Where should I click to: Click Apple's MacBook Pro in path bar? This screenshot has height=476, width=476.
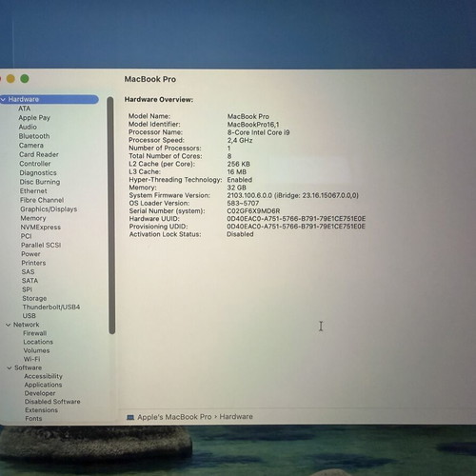click(174, 417)
